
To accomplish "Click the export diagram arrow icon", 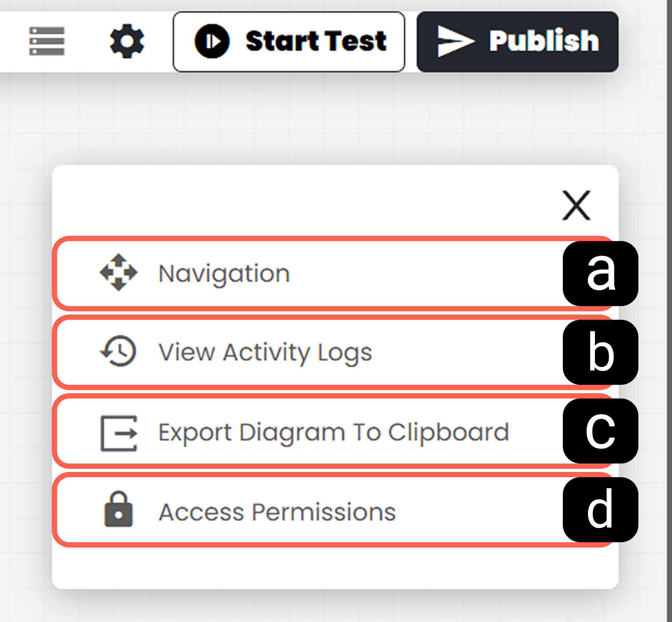I will click(x=119, y=433).
